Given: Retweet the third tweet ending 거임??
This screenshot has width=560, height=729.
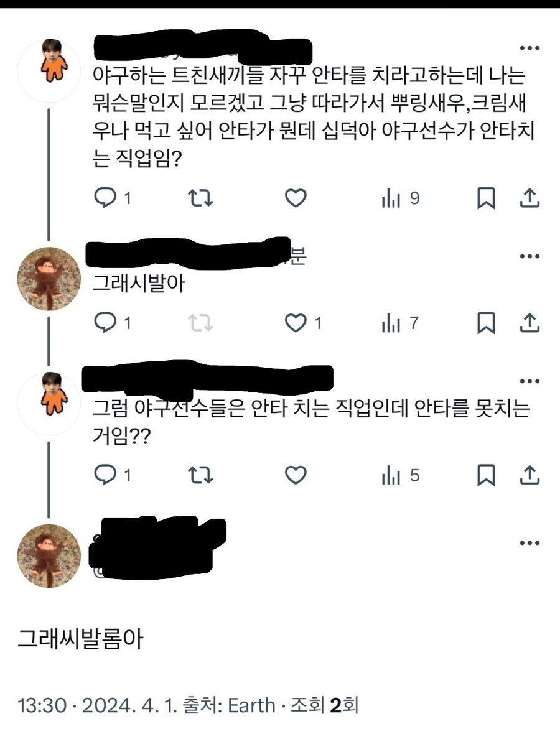Looking at the screenshot, I should pyautogui.click(x=200, y=476).
